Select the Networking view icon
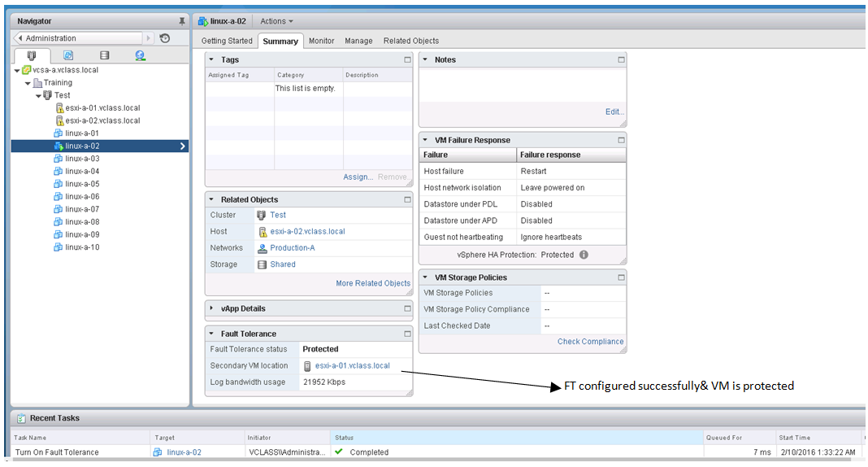 (x=140, y=55)
